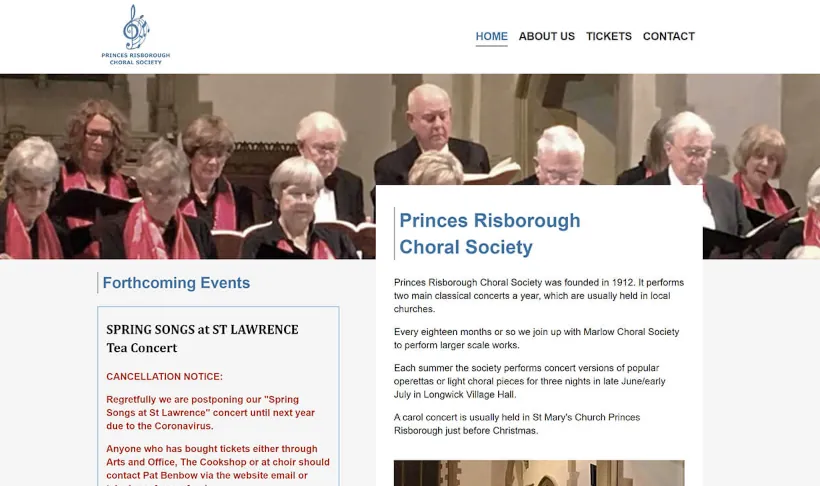Click the Longwick Village Hall summer paragraph
Image resolution: width=820 pixels, height=486 pixels.
tap(529, 381)
